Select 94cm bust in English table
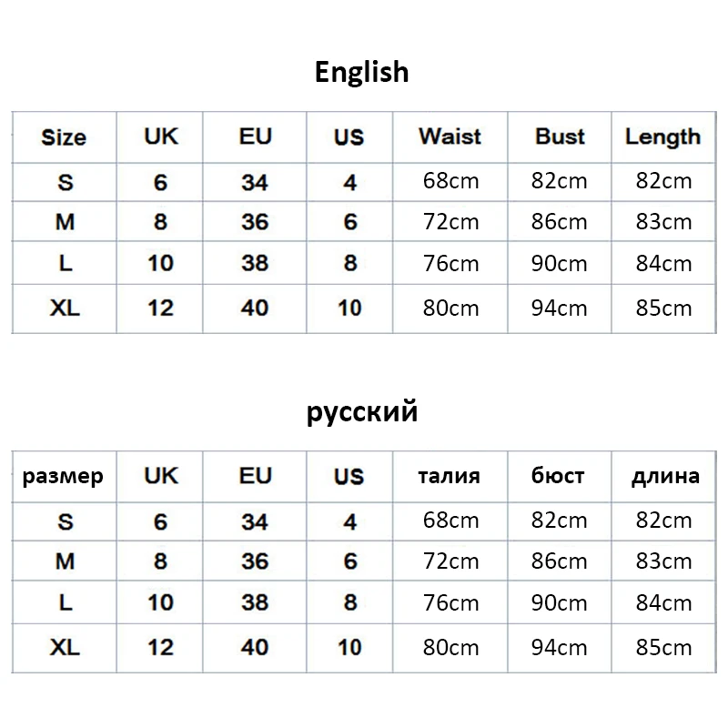728x728 pixels. (560, 308)
